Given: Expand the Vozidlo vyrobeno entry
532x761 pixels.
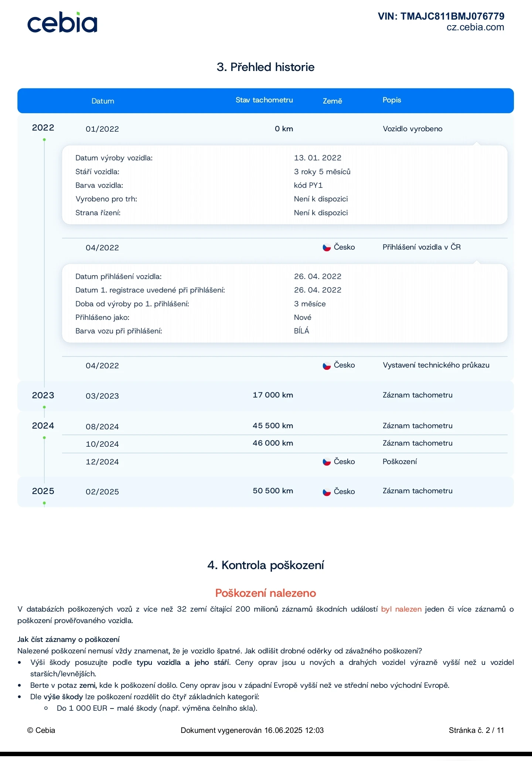Looking at the screenshot, I should [x=412, y=129].
